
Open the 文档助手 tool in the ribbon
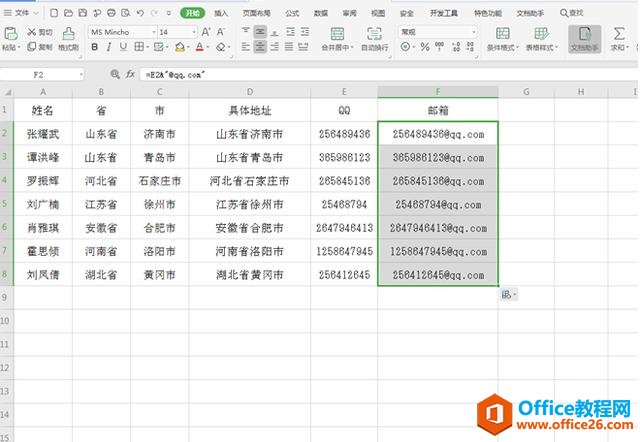point(584,38)
